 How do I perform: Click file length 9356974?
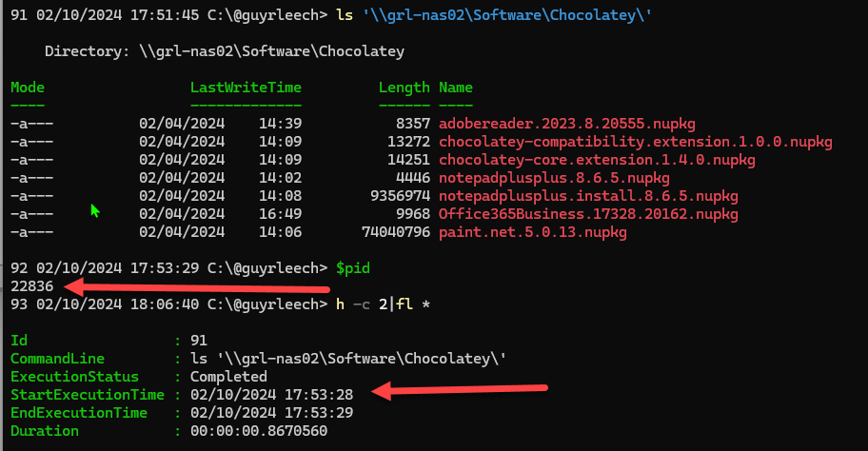coord(401,196)
